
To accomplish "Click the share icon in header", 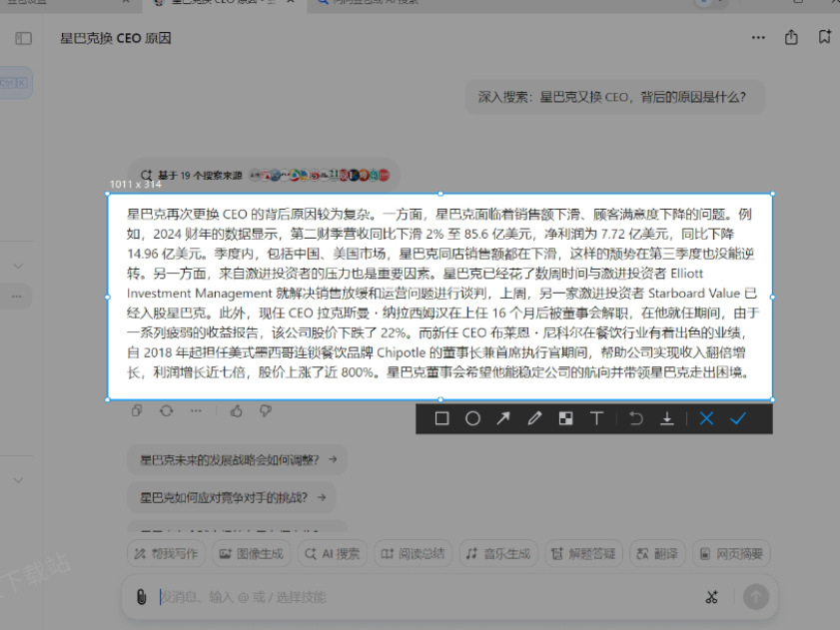I will click(791, 38).
